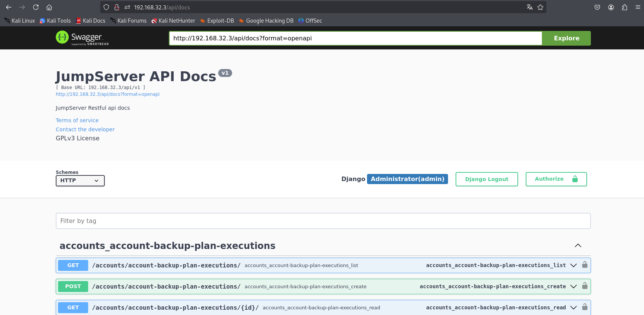The height and width of the screenshot is (315, 644).
Task: Open the Firefox account icon
Action: [x=611, y=7]
